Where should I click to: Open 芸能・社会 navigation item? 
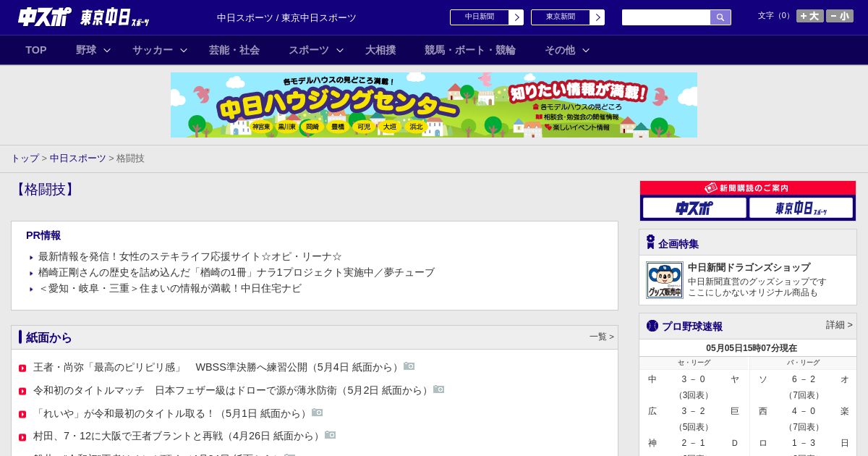[234, 50]
